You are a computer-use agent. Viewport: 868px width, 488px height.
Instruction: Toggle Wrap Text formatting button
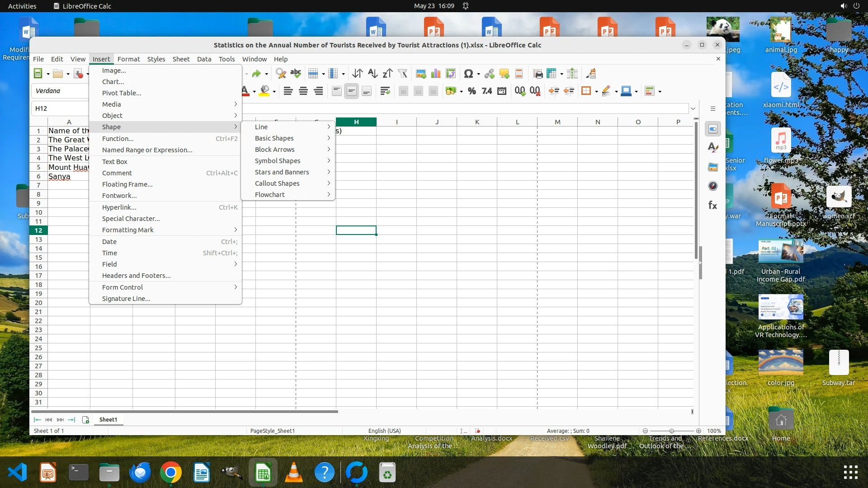(385, 91)
